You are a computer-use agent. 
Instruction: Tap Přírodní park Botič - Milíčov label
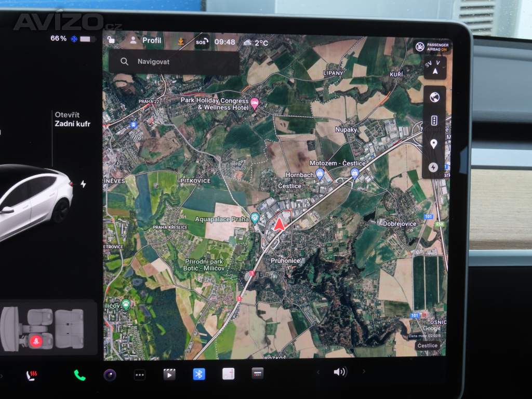[204, 265]
